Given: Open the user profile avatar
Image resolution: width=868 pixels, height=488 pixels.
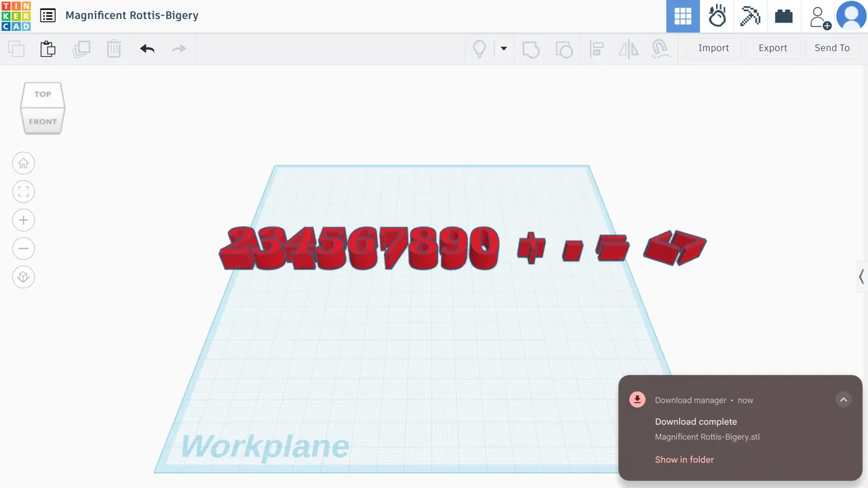Looking at the screenshot, I should click(x=851, y=16).
